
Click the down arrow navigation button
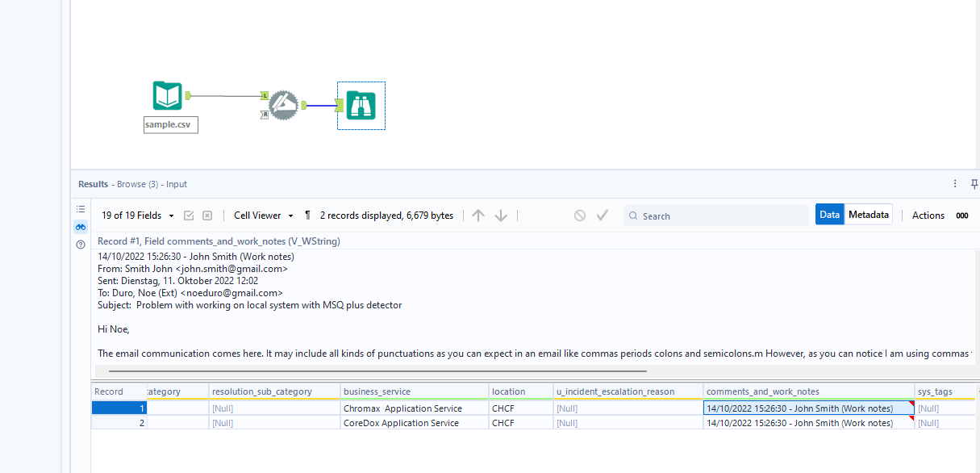[x=500, y=215]
